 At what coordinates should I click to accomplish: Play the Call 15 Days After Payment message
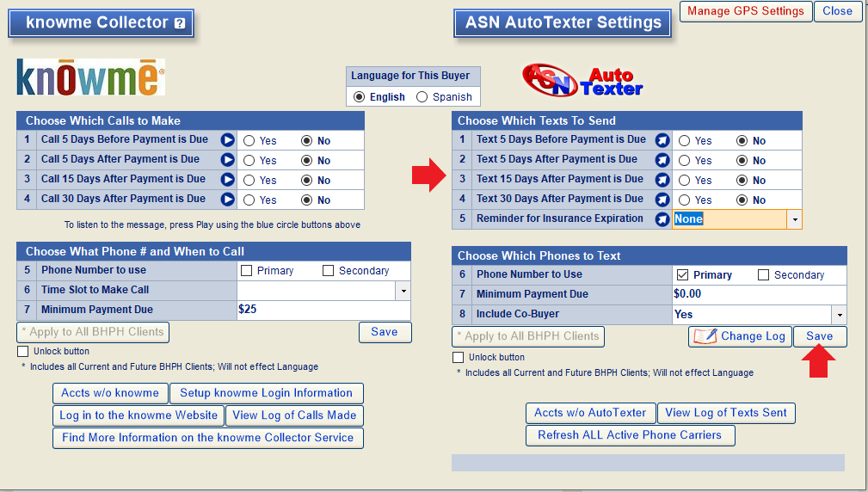click(x=227, y=180)
